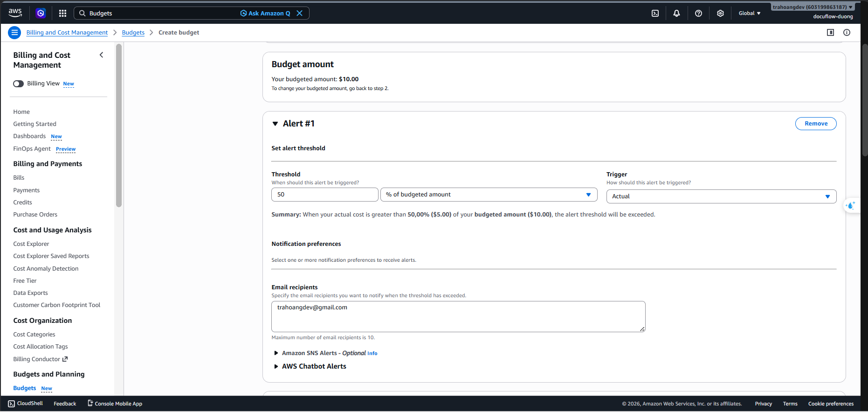Open the % of budgeted amount dropdown
The width and height of the screenshot is (868, 412).
pyautogui.click(x=489, y=195)
